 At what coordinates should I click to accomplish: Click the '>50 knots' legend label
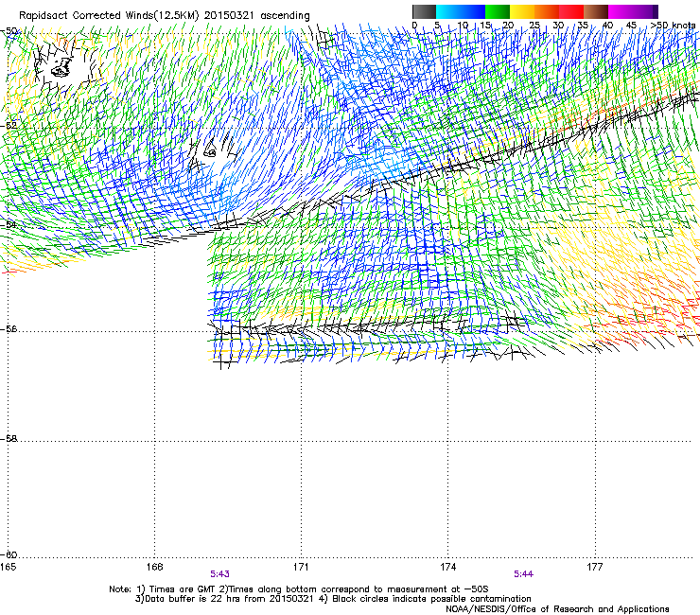(673, 25)
